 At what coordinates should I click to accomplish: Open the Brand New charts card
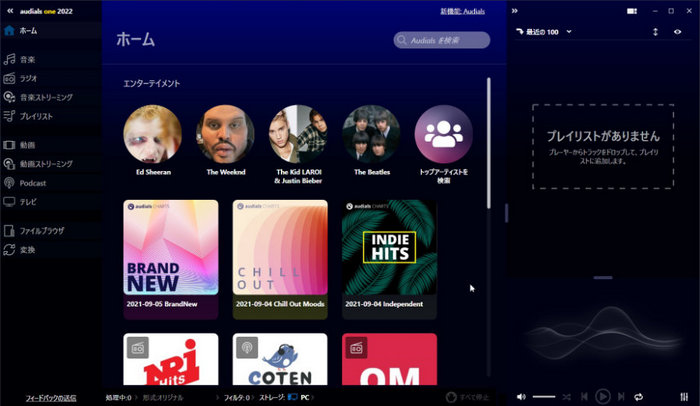click(x=171, y=260)
